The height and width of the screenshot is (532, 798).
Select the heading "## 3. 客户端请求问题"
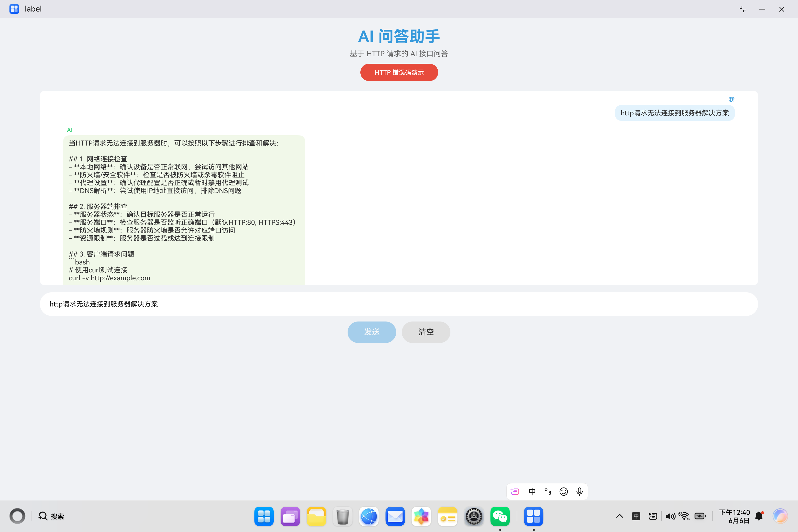(x=102, y=254)
